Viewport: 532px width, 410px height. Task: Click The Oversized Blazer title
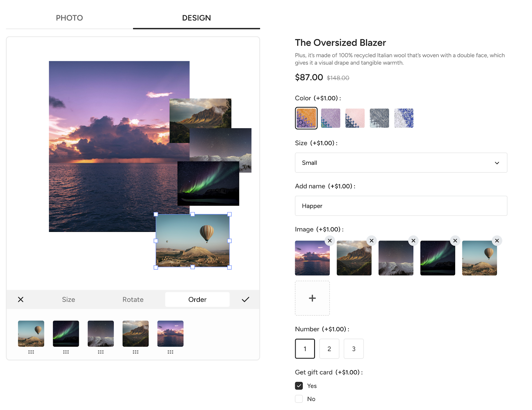[340, 43]
